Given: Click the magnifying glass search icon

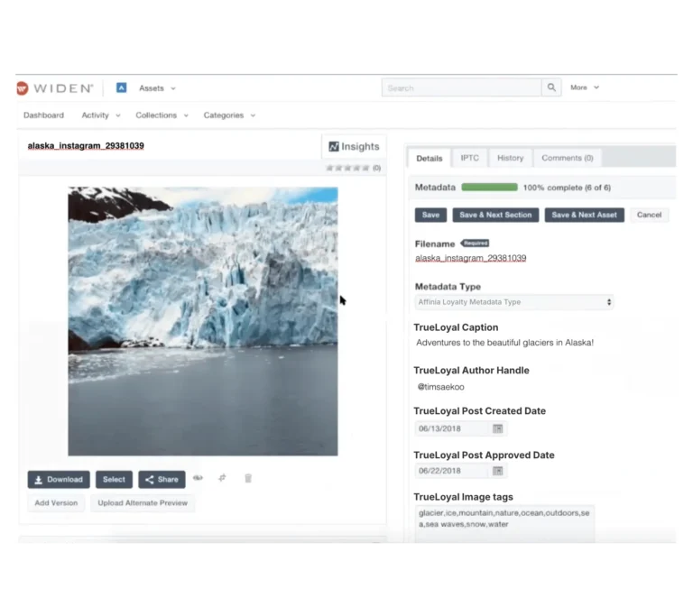Looking at the screenshot, I should [x=552, y=87].
